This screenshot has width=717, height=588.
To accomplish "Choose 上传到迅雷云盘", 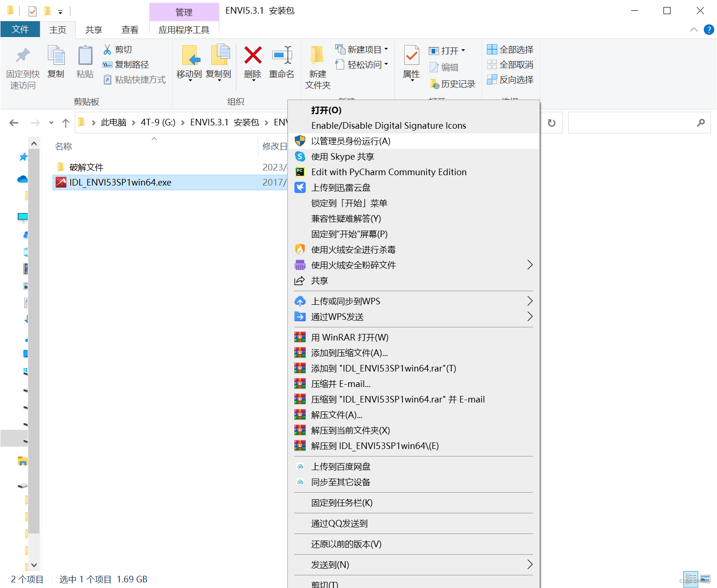I will click(414, 187).
